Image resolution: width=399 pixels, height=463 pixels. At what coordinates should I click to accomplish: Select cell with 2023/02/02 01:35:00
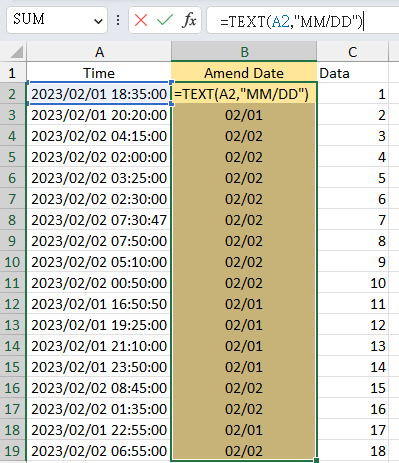point(99,409)
